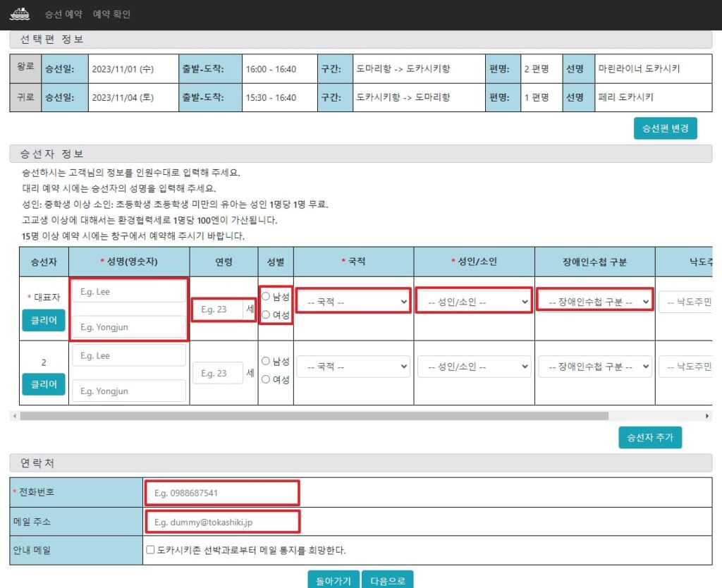Click the 왕로 row label
This screenshot has height=588, width=722.
26,67
